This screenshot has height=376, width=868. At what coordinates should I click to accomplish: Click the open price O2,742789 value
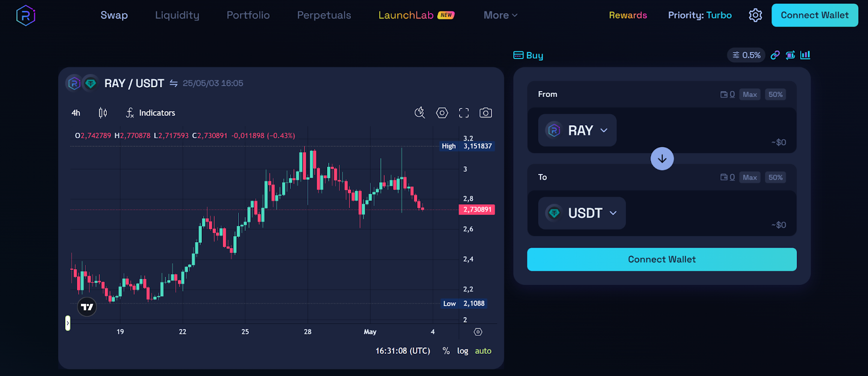coord(93,135)
